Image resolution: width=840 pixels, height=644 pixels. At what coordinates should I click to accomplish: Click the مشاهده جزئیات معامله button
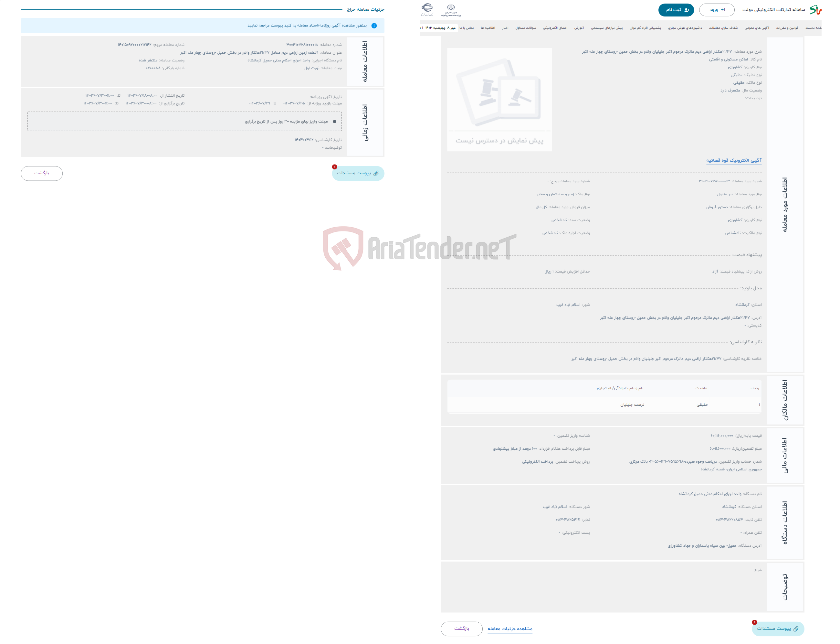click(x=511, y=628)
